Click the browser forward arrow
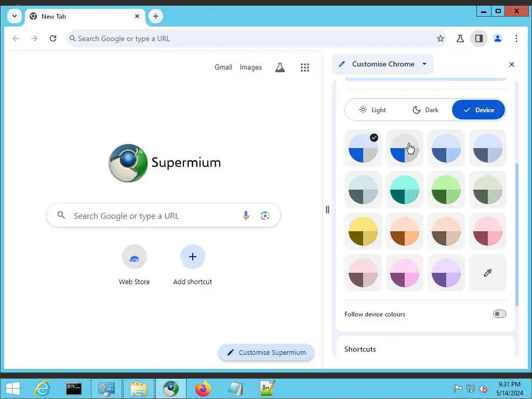The width and height of the screenshot is (532, 399). pos(34,38)
